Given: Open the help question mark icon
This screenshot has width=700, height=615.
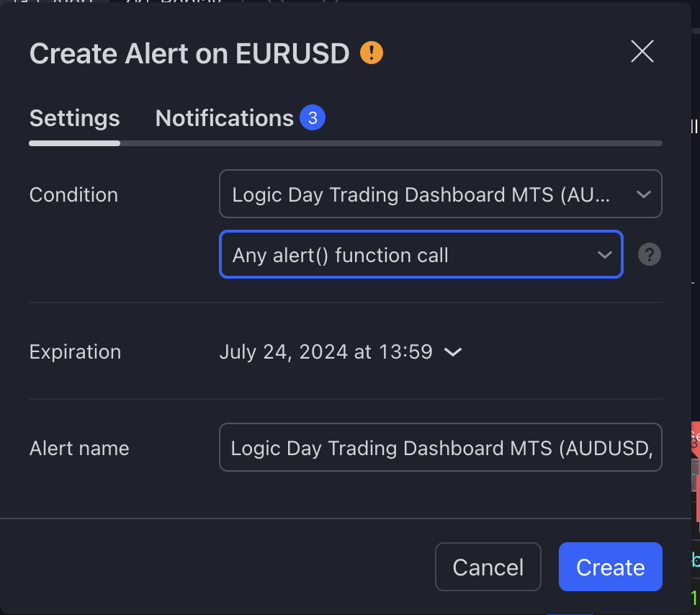Looking at the screenshot, I should point(649,254).
